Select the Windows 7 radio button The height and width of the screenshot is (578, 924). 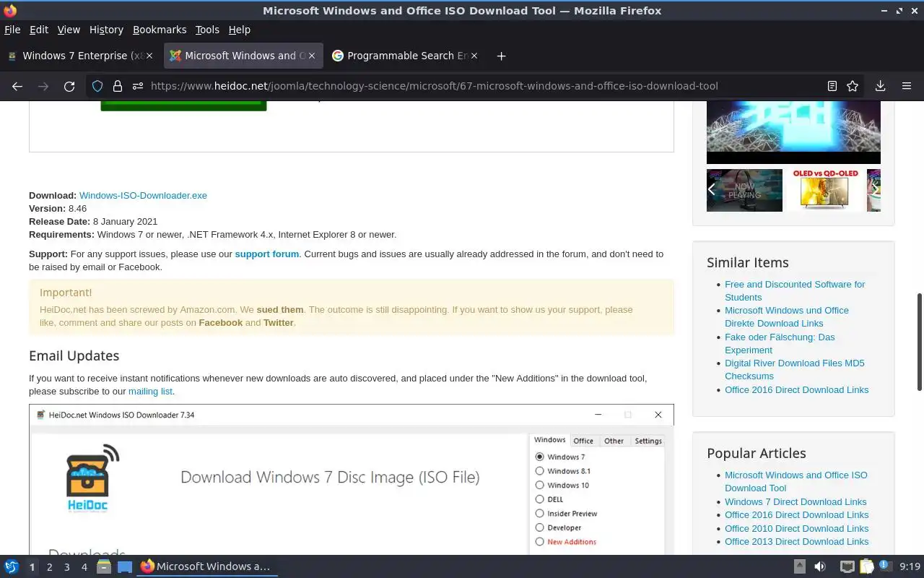click(x=539, y=457)
